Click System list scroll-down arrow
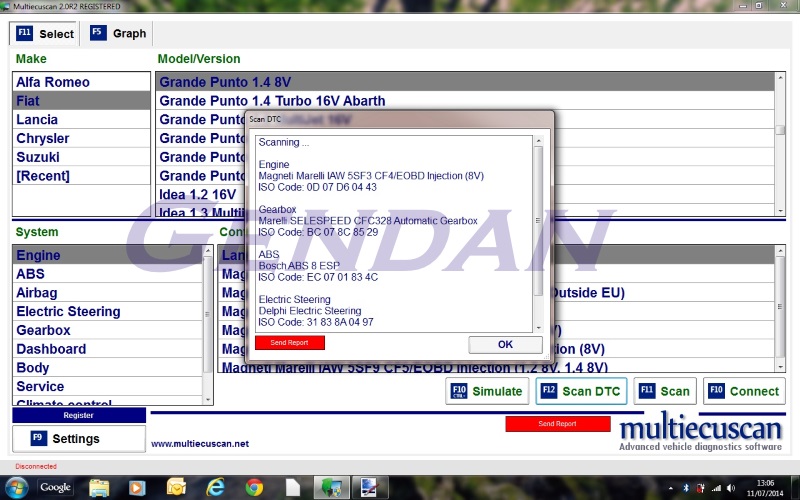Viewport: 800px width, 500px height. (x=208, y=399)
